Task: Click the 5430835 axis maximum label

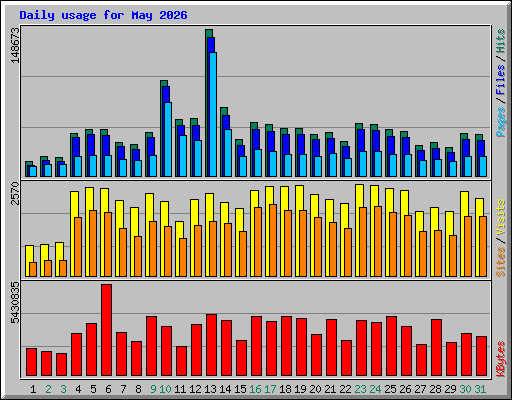Action: (15, 303)
